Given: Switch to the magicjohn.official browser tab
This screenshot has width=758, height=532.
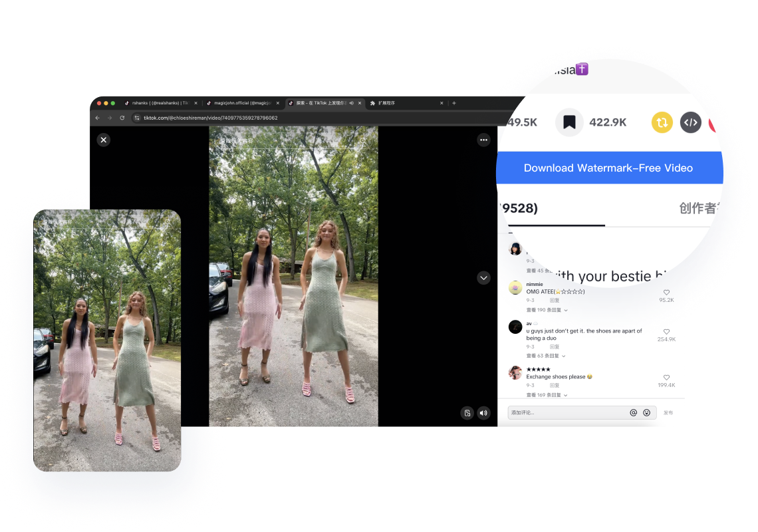Looking at the screenshot, I should tap(239, 103).
